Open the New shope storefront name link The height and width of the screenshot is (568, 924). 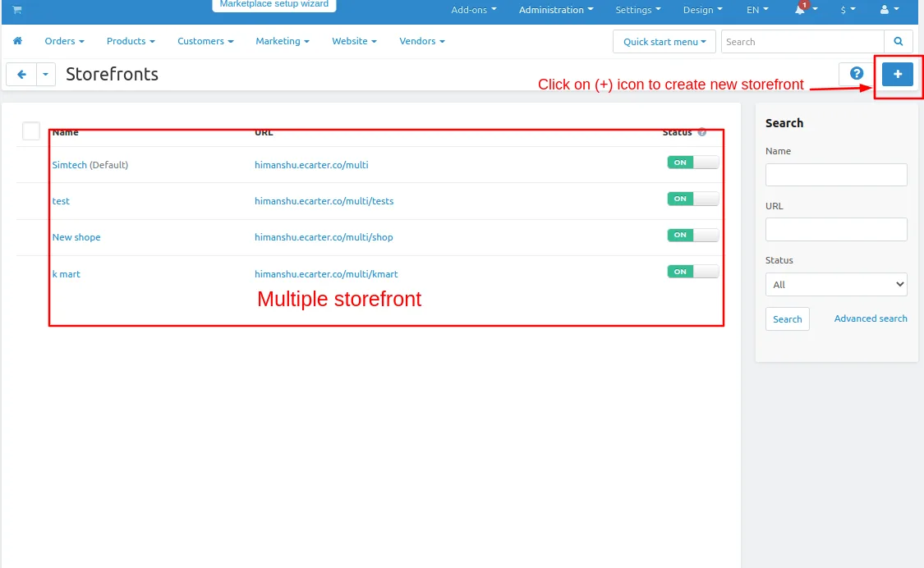tap(76, 237)
